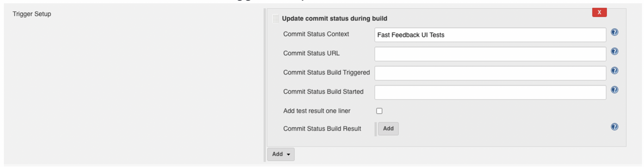Click the empty Commit Status URL field
Viewport: 644px width, 167px height.
490,54
